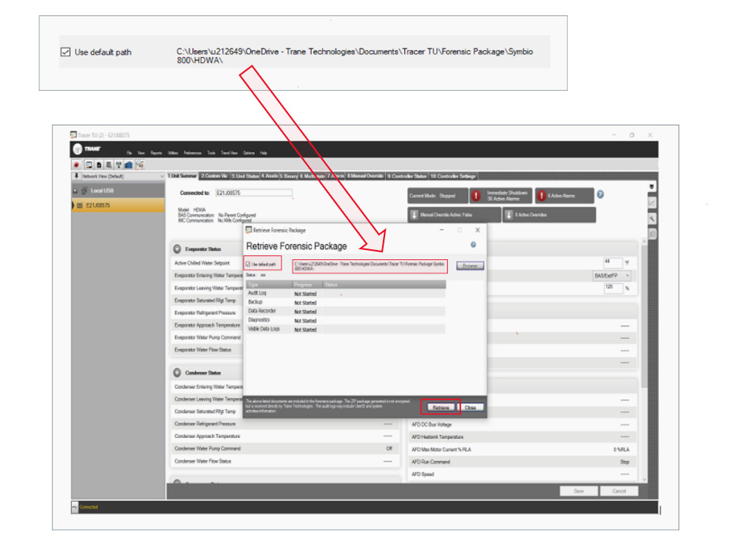Select the Data Recorder row

coord(346,311)
